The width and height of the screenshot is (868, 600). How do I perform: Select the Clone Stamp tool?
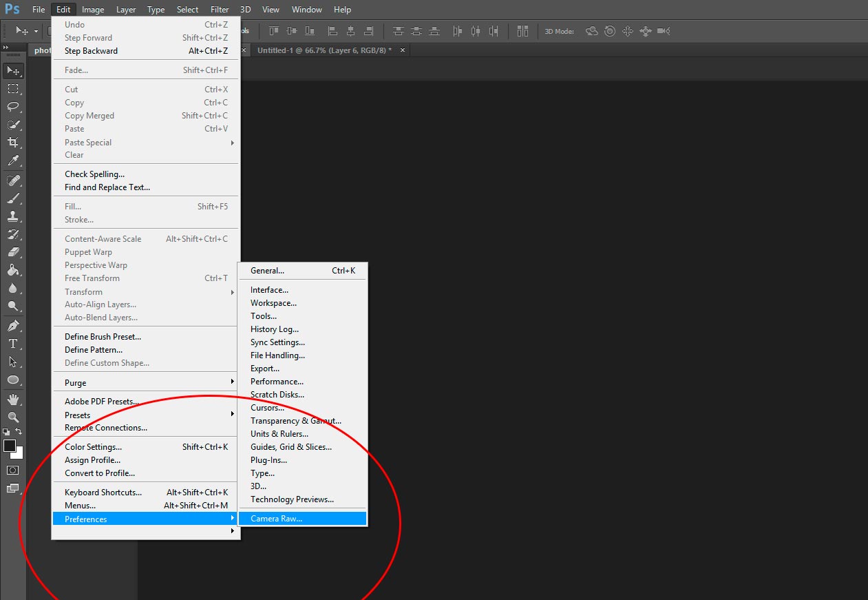point(13,216)
